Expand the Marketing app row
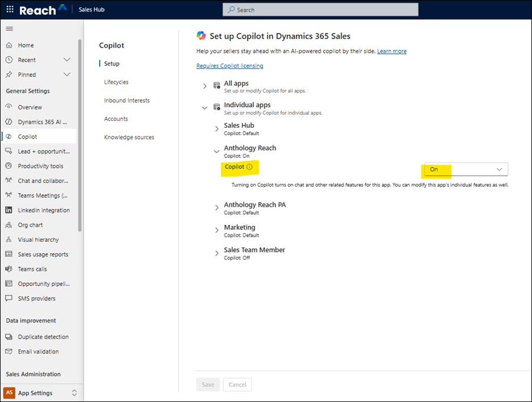 (x=217, y=230)
